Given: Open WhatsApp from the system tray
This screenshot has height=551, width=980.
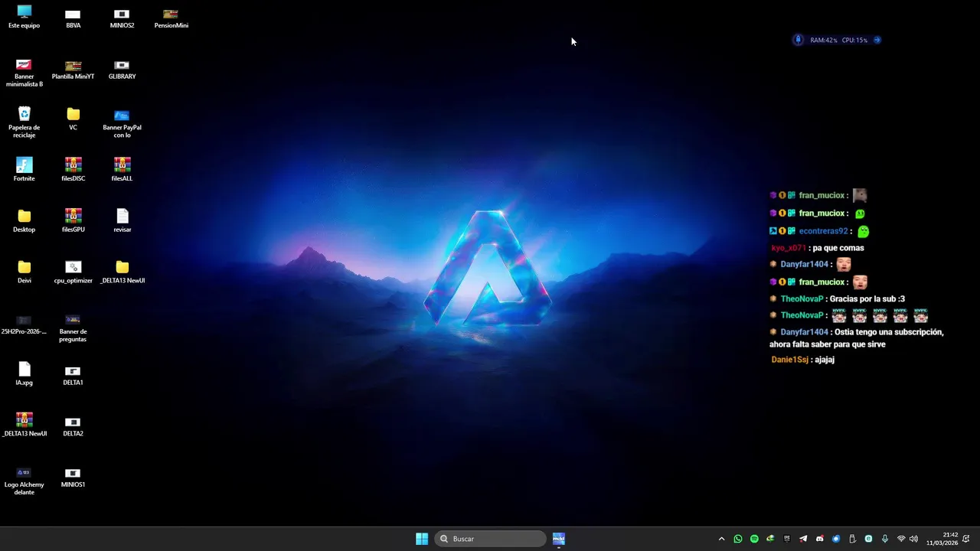Looking at the screenshot, I should (x=738, y=539).
